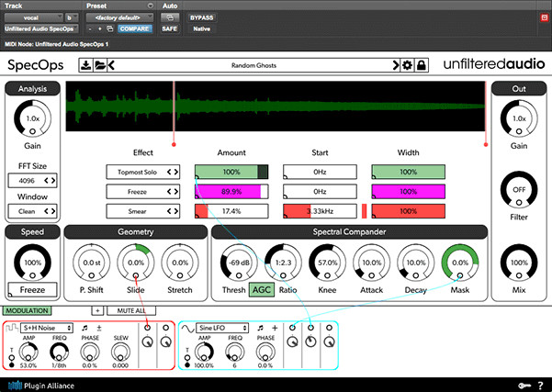Click the red Smear 100% Width bar

tap(409, 211)
